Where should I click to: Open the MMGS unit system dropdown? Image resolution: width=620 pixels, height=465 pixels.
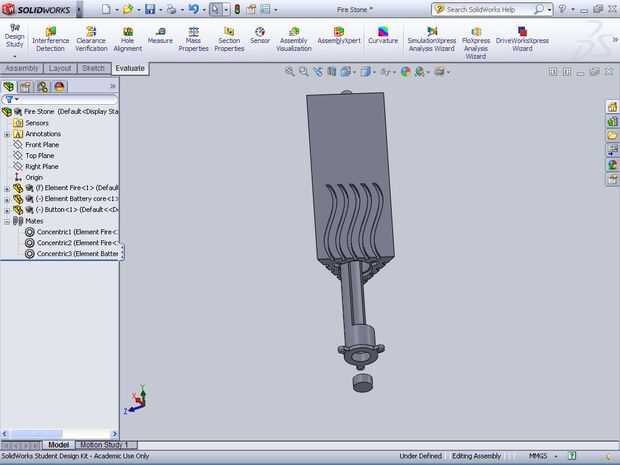[x=556, y=456]
